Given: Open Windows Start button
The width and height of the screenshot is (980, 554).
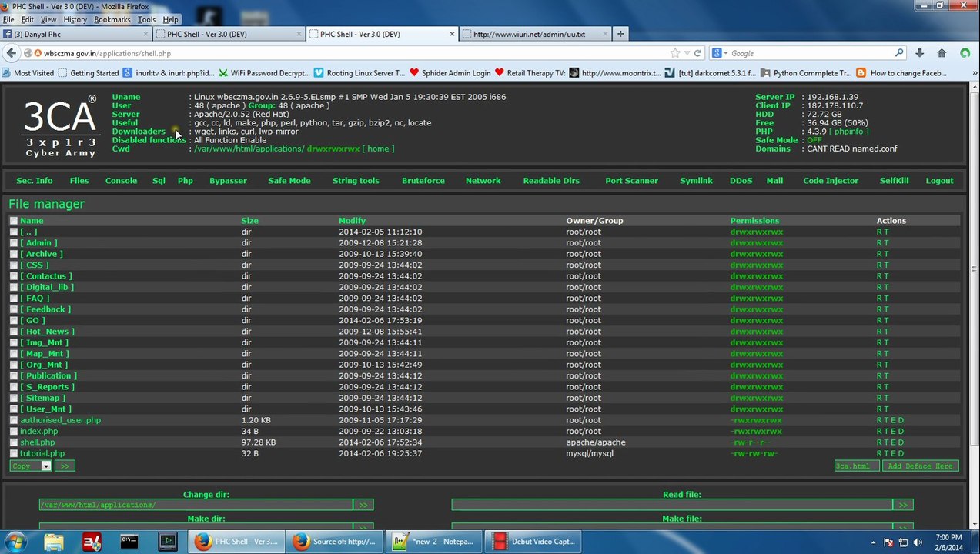Looking at the screenshot, I should [15, 541].
